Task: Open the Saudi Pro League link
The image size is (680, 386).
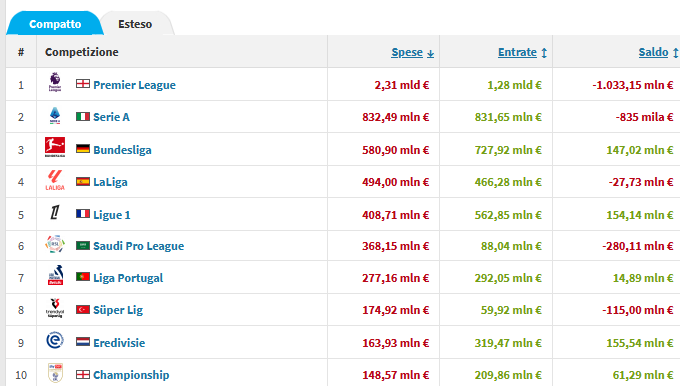Action: point(138,246)
